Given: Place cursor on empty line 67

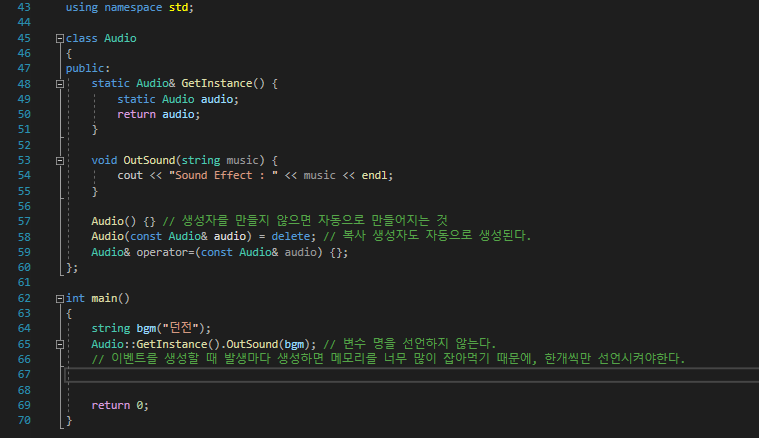Looking at the screenshot, I should pyautogui.click(x=411, y=375).
